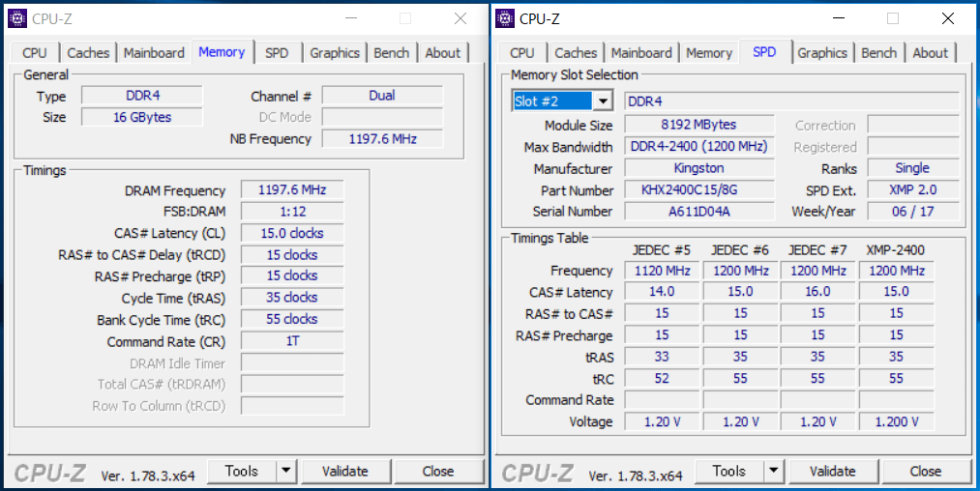
Task: Click JEDEC #7 CAS# Latency 16.0 cell
Action: coord(817,292)
